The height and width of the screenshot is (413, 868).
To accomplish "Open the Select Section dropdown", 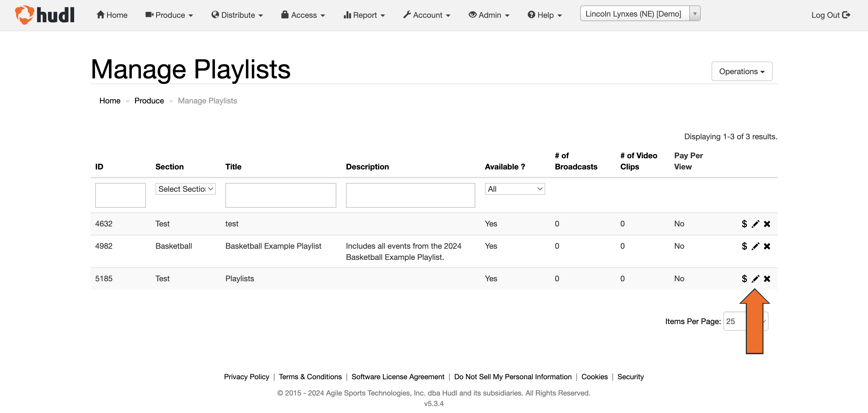I will coord(185,189).
